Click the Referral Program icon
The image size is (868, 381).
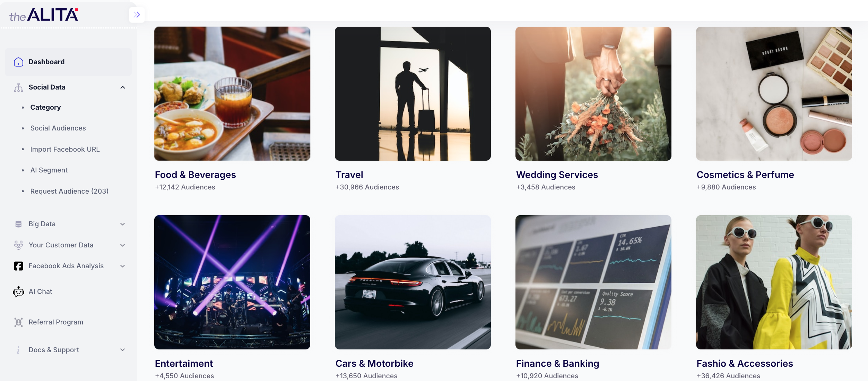click(18, 322)
